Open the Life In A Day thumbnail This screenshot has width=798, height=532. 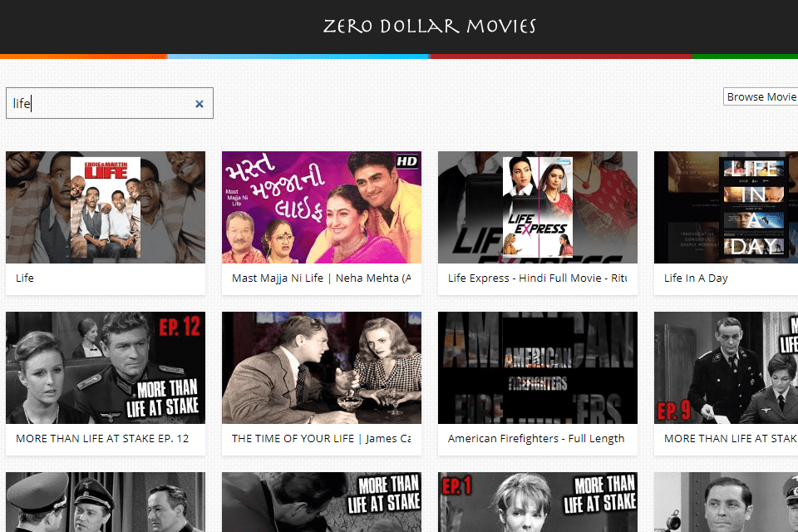tap(726, 207)
